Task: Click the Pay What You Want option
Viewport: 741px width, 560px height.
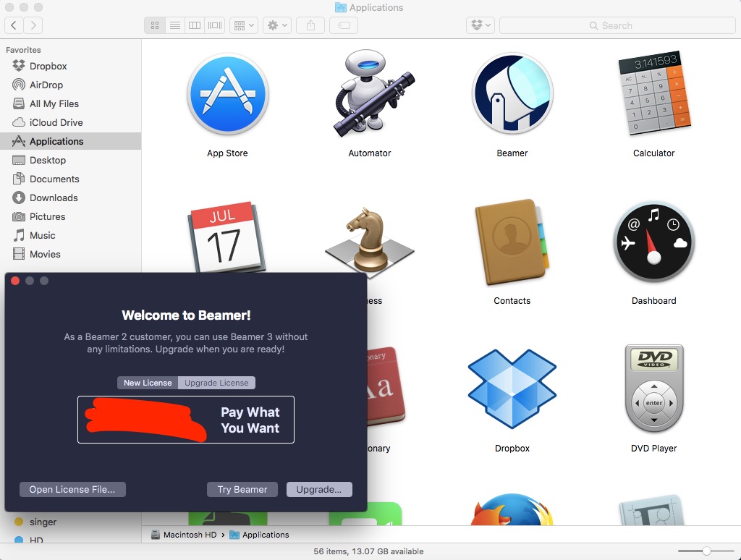Action: click(186, 420)
